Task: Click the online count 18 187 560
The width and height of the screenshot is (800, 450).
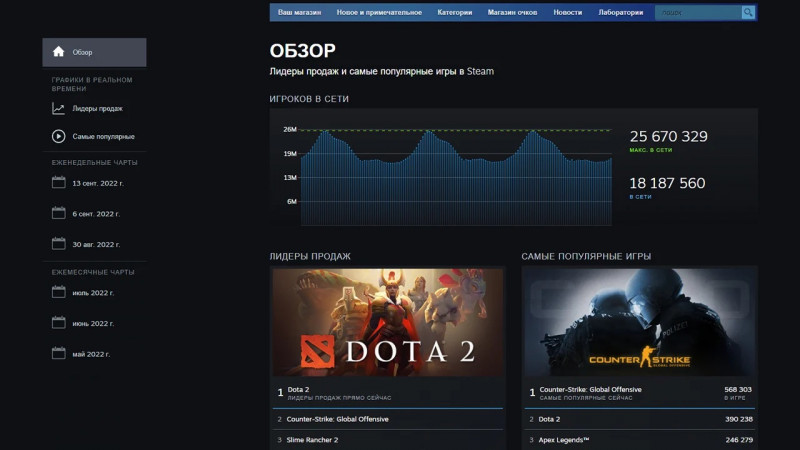Action: [x=667, y=183]
